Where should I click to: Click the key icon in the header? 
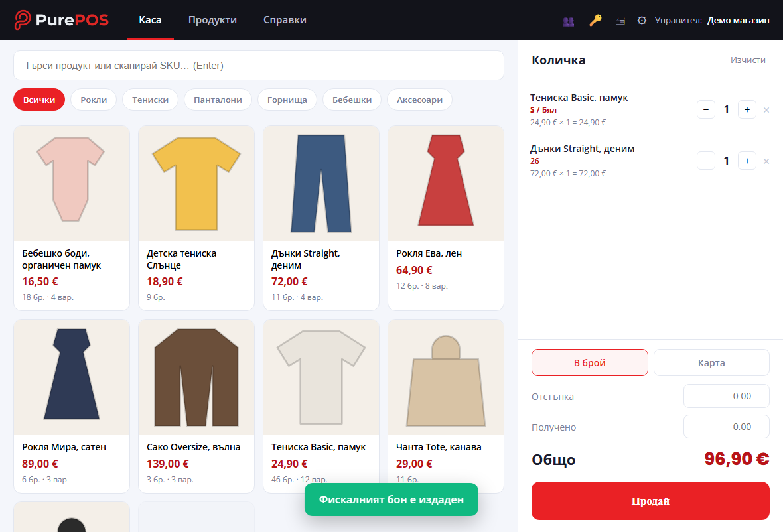pyautogui.click(x=595, y=21)
